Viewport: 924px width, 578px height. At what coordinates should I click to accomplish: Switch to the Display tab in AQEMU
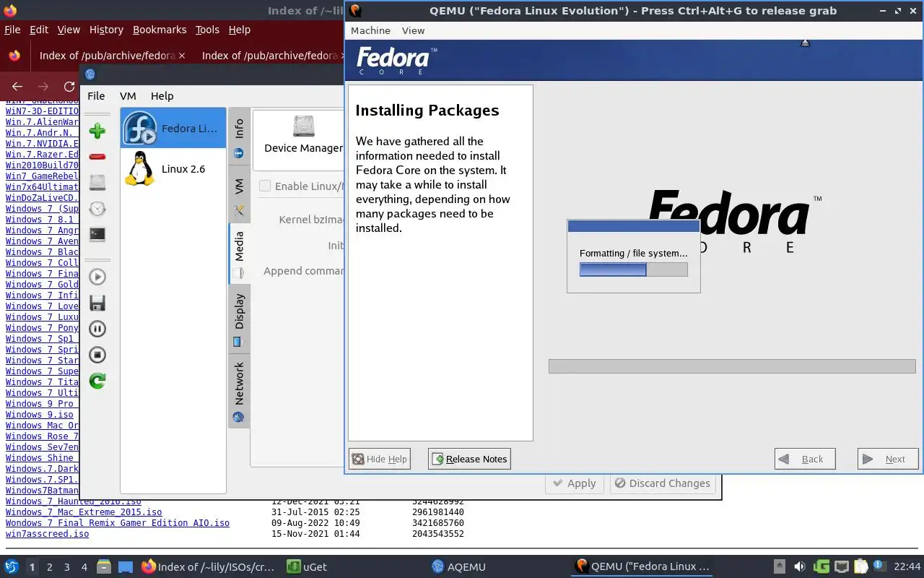(x=239, y=319)
